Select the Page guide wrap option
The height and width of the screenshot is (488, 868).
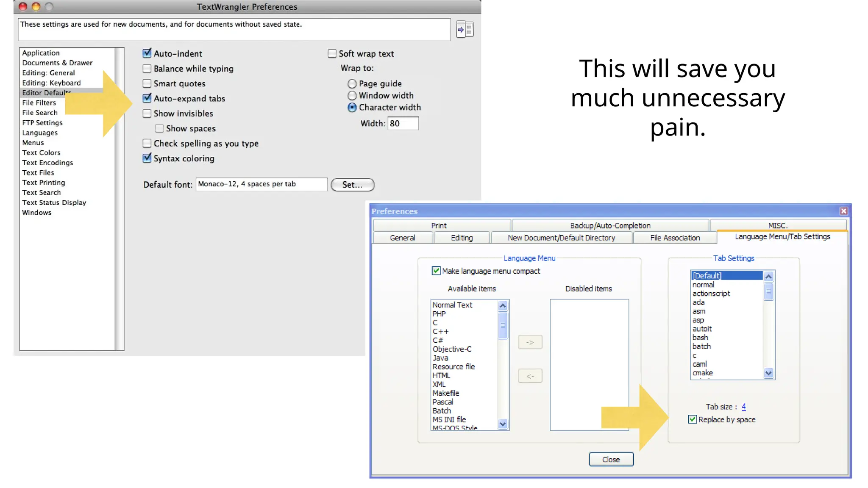[x=352, y=84]
